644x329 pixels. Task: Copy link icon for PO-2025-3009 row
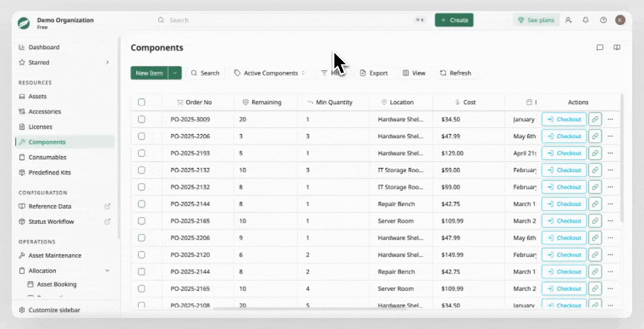click(x=595, y=119)
